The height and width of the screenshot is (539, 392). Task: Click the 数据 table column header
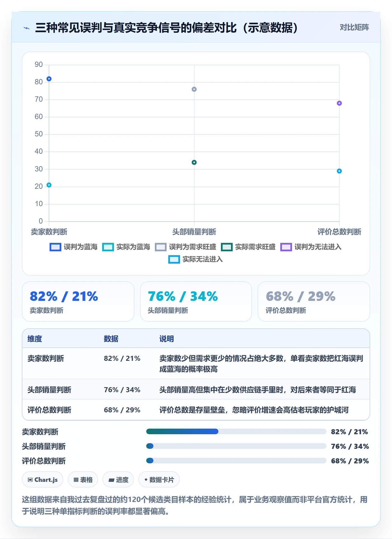(x=111, y=339)
